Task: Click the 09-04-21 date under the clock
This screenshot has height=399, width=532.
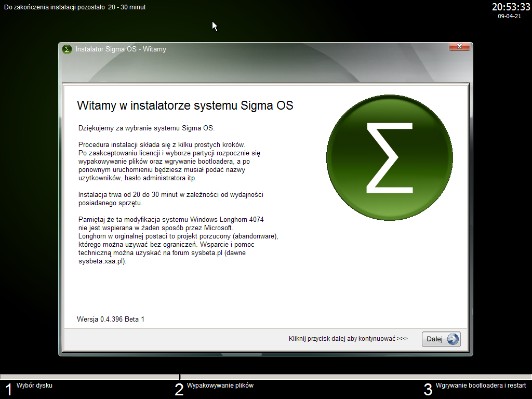Action: click(x=509, y=16)
